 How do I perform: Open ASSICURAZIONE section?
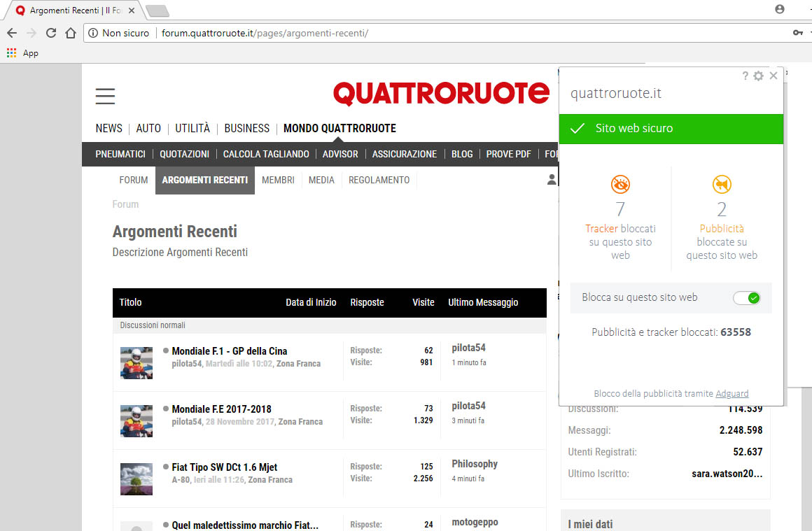405,154
